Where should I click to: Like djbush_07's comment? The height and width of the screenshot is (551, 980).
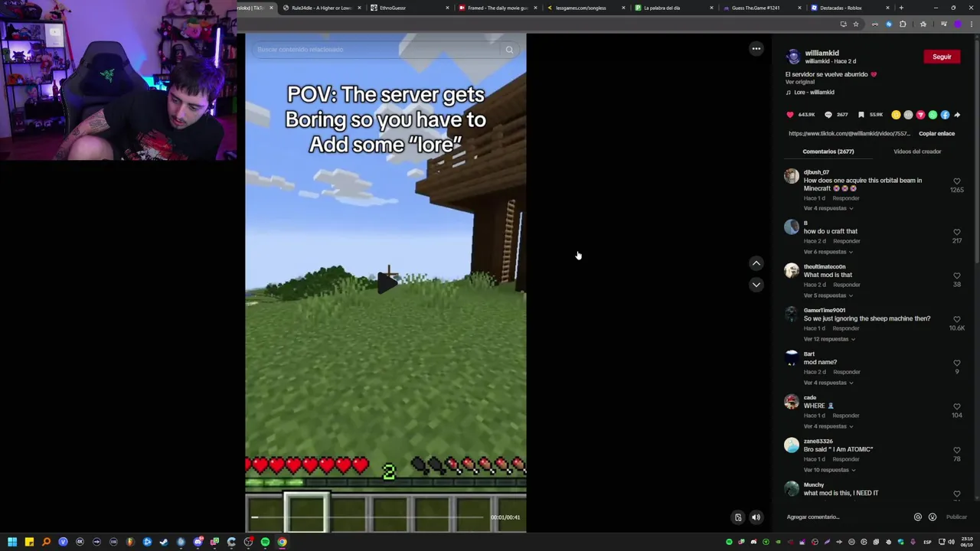coord(956,181)
